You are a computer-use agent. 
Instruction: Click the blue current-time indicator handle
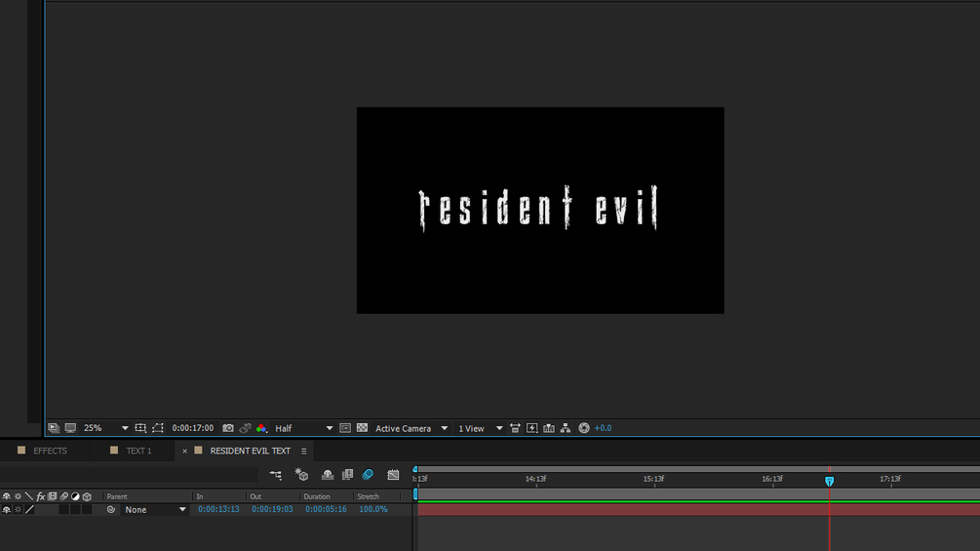(830, 481)
